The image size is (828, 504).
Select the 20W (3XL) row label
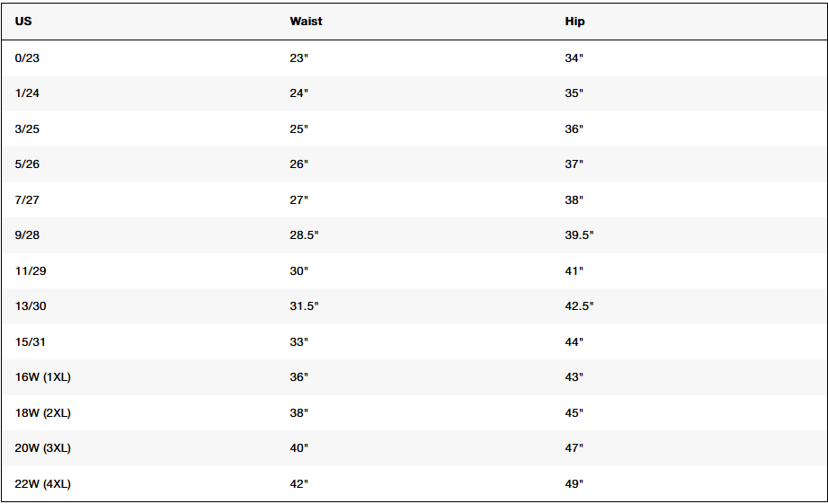[43, 448]
